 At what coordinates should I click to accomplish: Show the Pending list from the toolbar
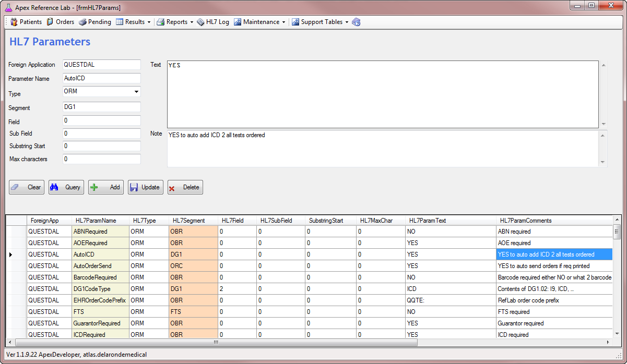95,22
